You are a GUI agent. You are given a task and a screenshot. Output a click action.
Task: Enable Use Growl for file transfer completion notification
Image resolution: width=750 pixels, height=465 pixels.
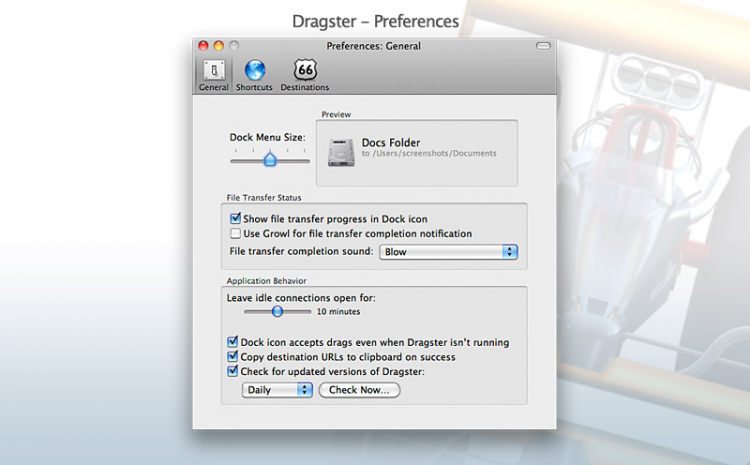point(235,233)
